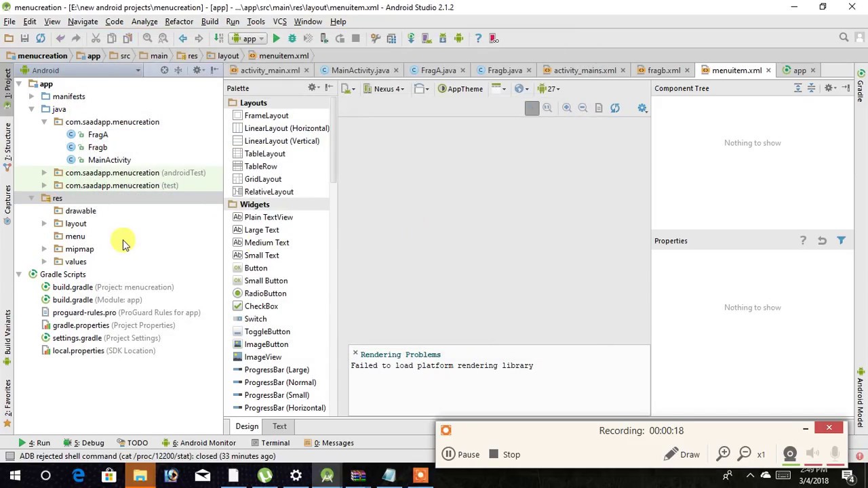
Task: Open Project panel gear settings
Action: tap(197, 70)
